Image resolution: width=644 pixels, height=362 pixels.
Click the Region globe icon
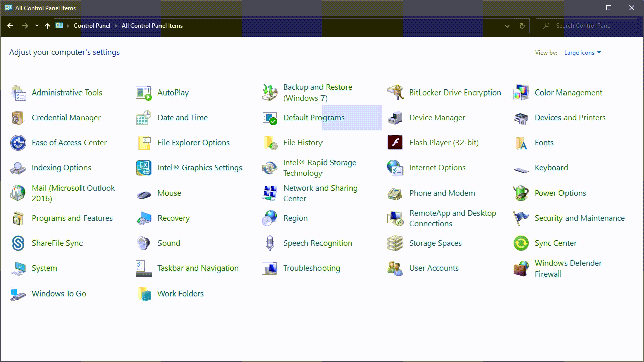coord(270,218)
